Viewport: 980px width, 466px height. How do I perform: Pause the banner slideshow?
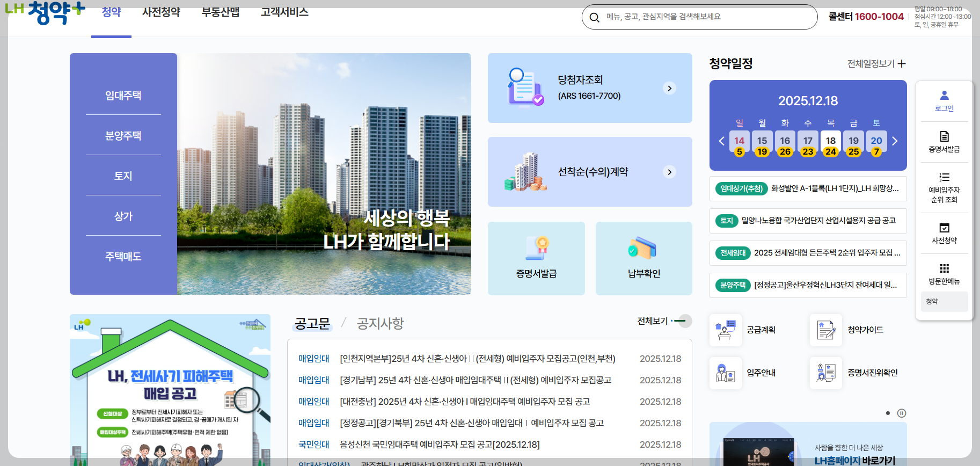pyautogui.click(x=902, y=413)
